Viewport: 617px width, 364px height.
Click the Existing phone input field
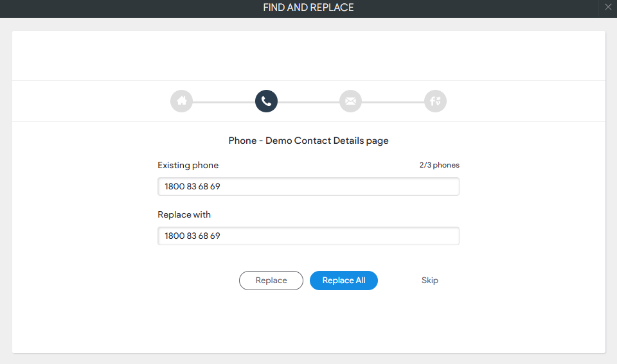pyautogui.click(x=308, y=186)
